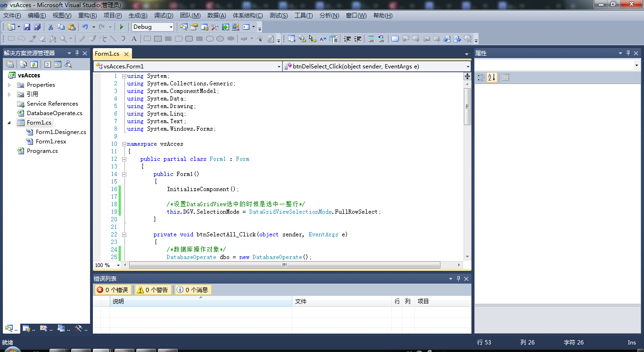This screenshot has height=352, width=644.
Task: Select Form1.Designer.cs in solution tree
Action: click(x=61, y=132)
